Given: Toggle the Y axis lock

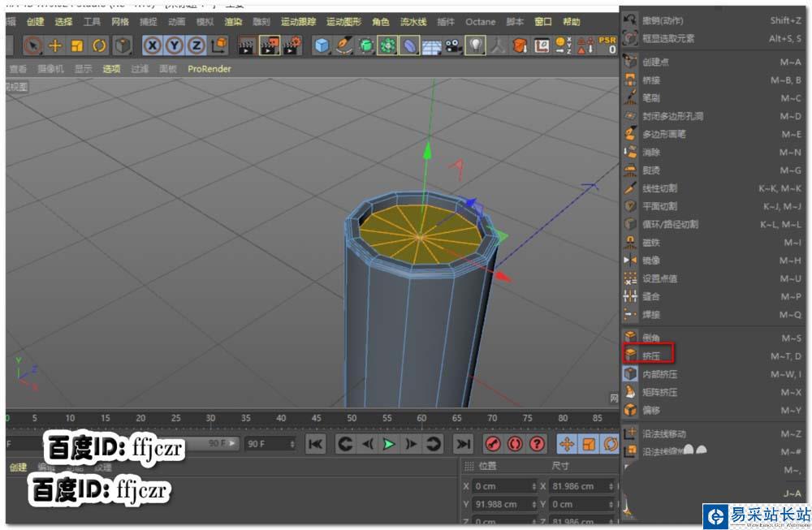Looking at the screenshot, I should click(174, 46).
